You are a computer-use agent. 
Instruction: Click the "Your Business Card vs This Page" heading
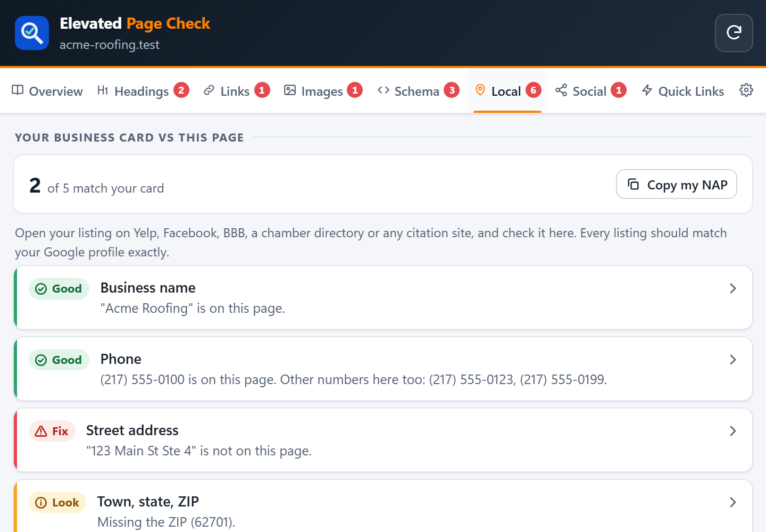(x=129, y=137)
